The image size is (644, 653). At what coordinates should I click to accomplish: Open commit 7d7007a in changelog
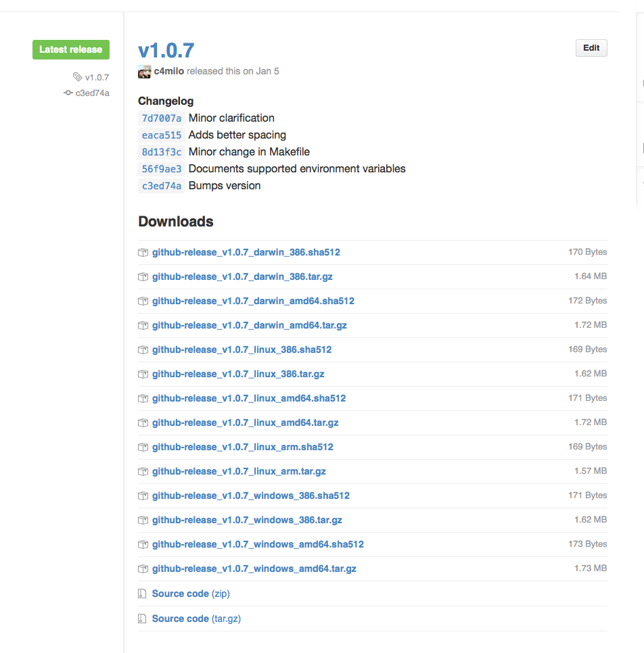(161, 118)
